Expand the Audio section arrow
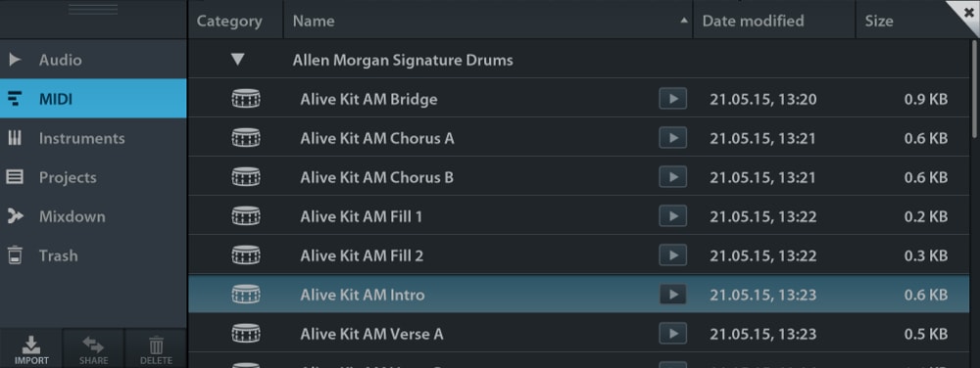980x368 pixels. click(15, 60)
